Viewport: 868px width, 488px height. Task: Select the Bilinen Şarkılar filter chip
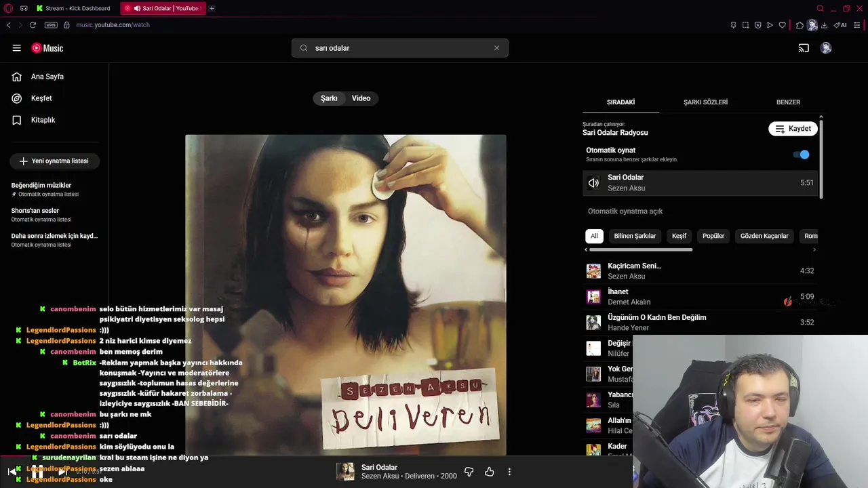click(635, 236)
